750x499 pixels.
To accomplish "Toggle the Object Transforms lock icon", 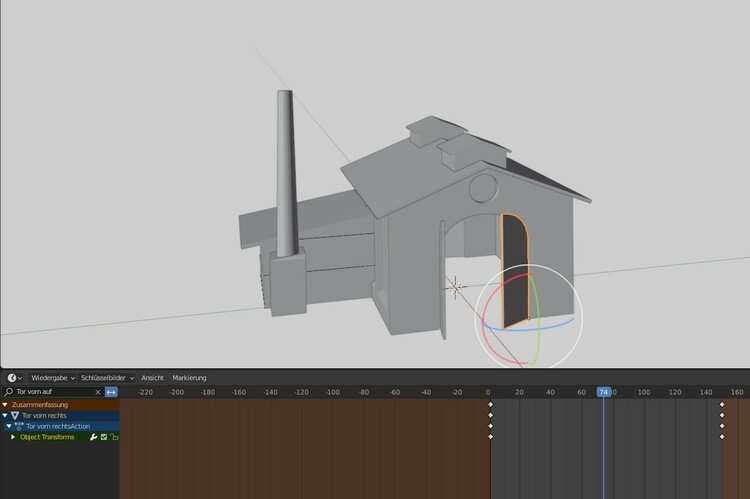I will [x=114, y=437].
